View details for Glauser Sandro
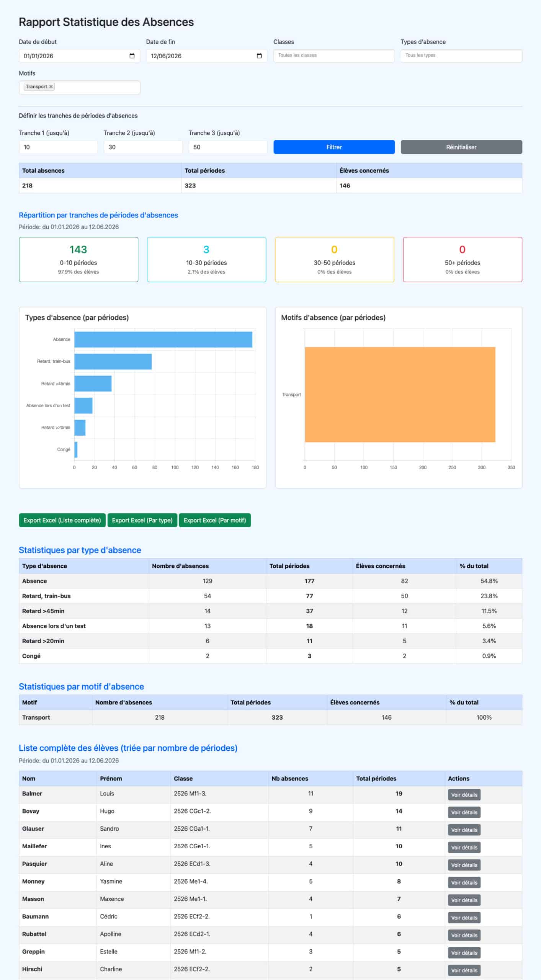This screenshot has height=980, width=541. pyautogui.click(x=464, y=830)
